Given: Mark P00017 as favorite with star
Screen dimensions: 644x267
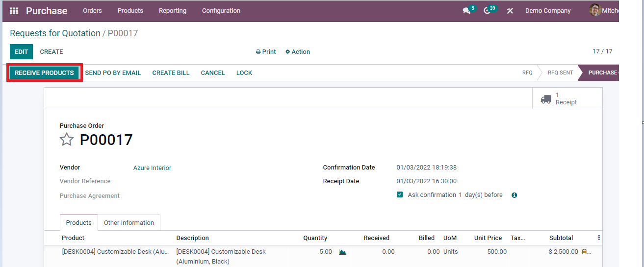Looking at the screenshot, I should click(x=67, y=140).
